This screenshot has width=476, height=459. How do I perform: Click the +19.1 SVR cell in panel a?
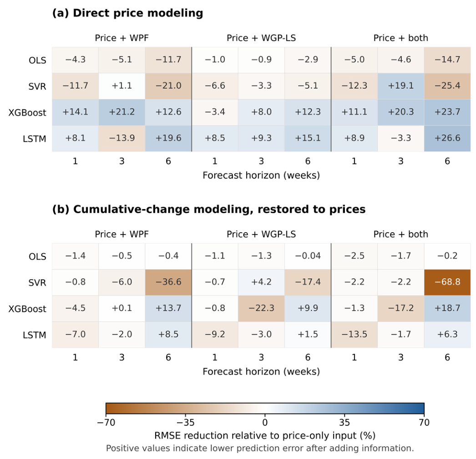[401, 86]
